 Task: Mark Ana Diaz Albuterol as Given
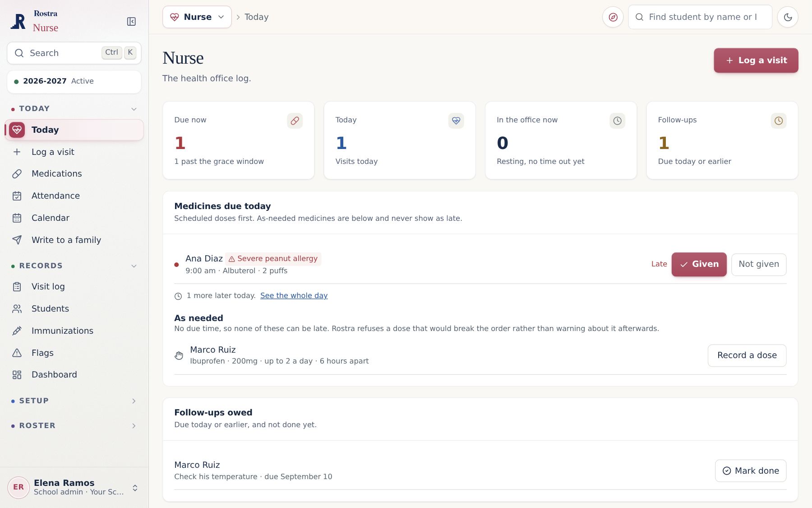point(699,265)
